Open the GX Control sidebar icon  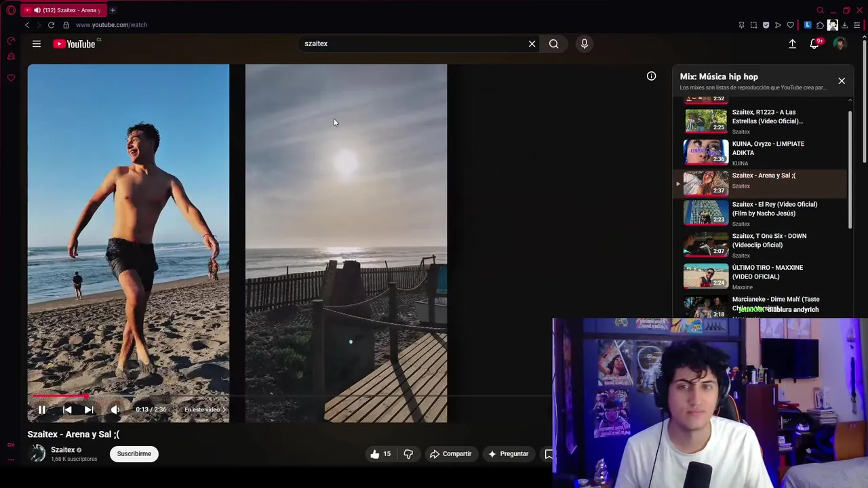click(11, 41)
